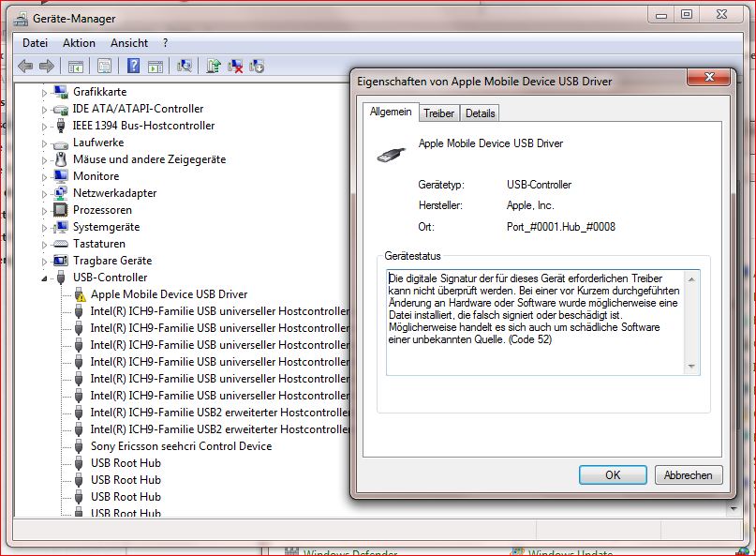Screen dimensions: 756x556
Task: Open the Ansicht menu
Action: (x=129, y=43)
